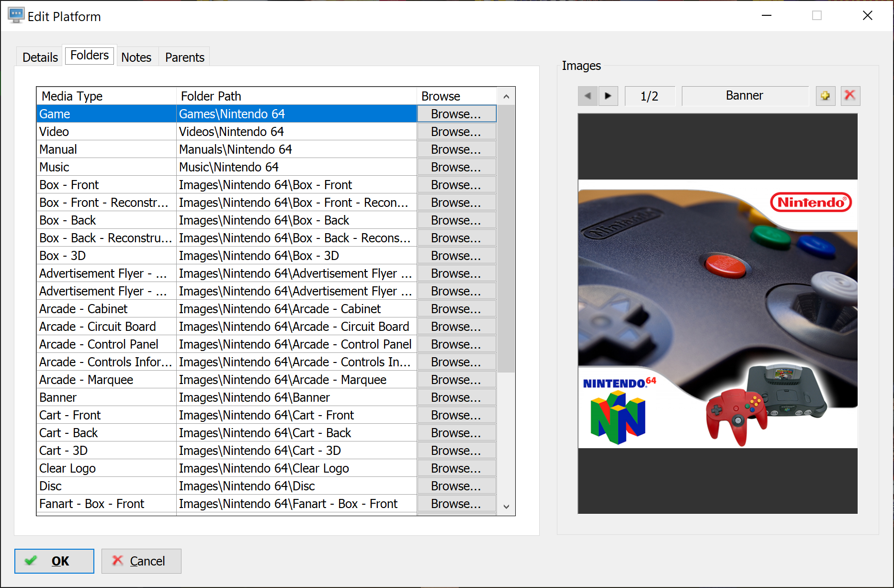This screenshot has width=894, height=588.
Task: Click the Folder Path column header
Action: point(297,96)
